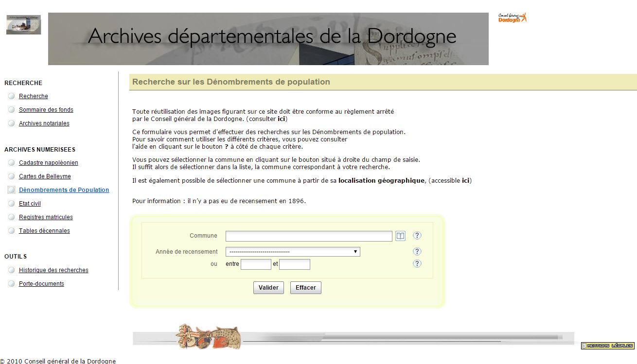This screenshot has height=364, width=637.
Task: Click bullet icon beside Registres matricules
Action: (x=12, y=217)
